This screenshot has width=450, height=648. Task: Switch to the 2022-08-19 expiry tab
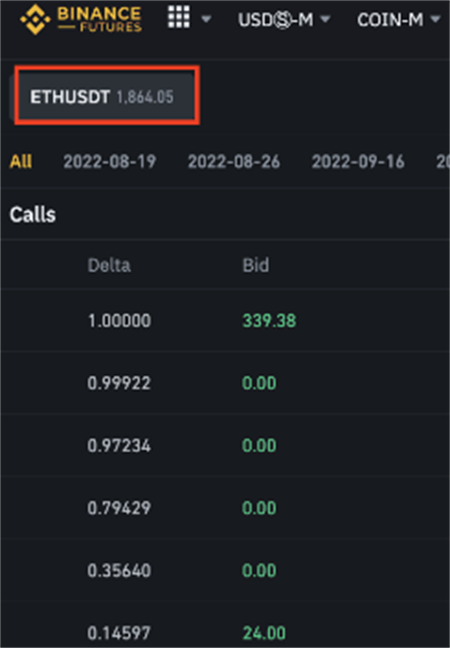click(x=110, y=161)
